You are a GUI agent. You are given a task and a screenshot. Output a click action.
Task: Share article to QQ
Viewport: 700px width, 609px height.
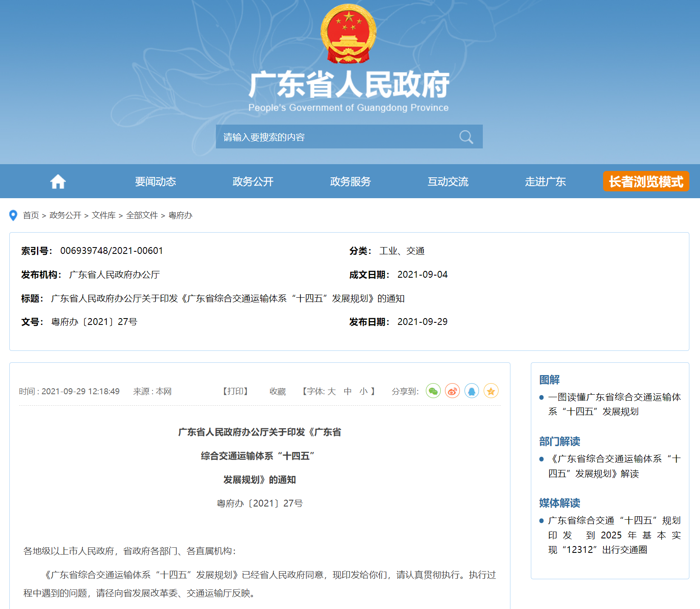point(471,391)
